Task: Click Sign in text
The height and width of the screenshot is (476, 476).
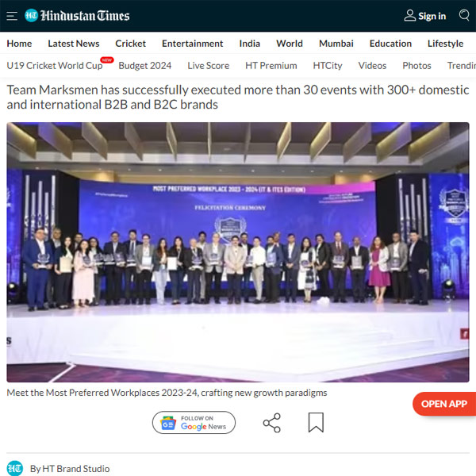Action: click(x=432, y=16)
